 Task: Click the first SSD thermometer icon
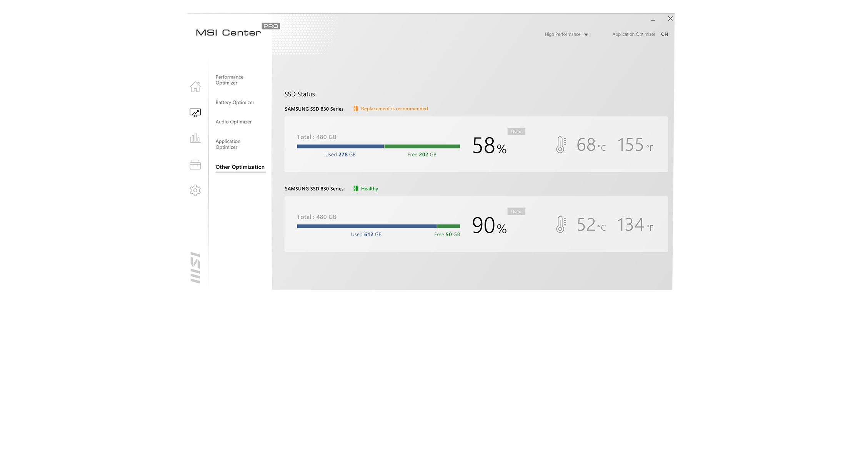click(x=561, y=145)
